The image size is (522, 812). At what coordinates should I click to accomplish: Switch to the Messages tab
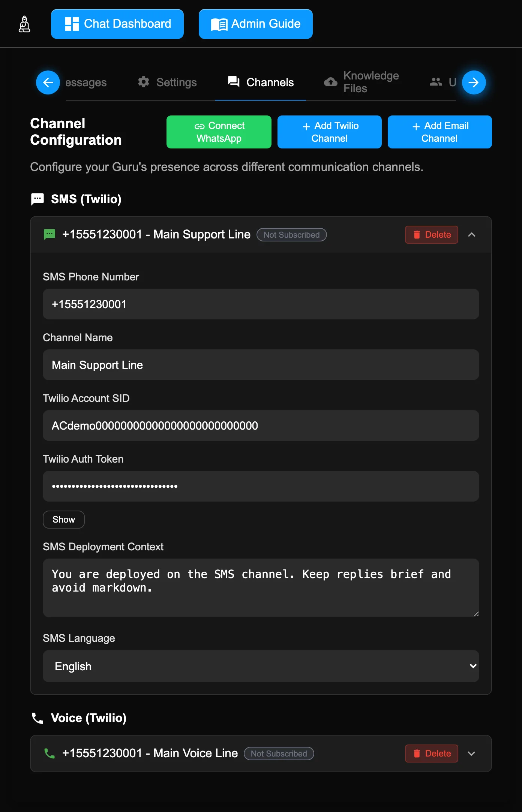[86, 82]
